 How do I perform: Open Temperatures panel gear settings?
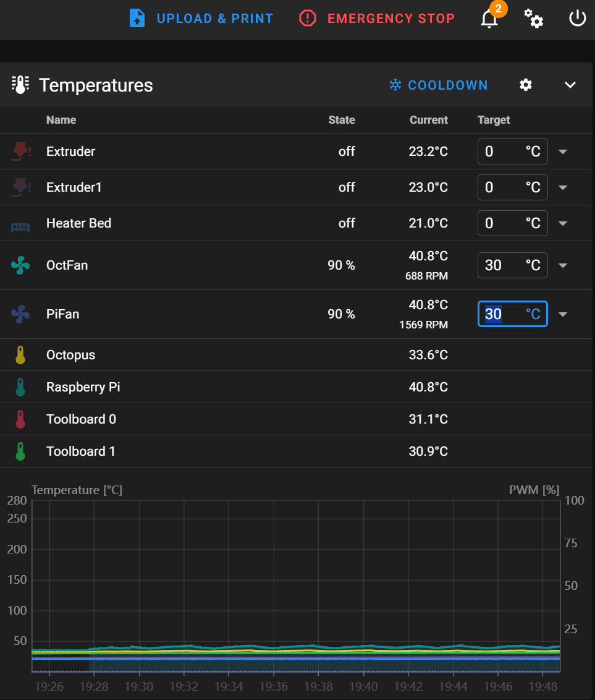(526, 85)
